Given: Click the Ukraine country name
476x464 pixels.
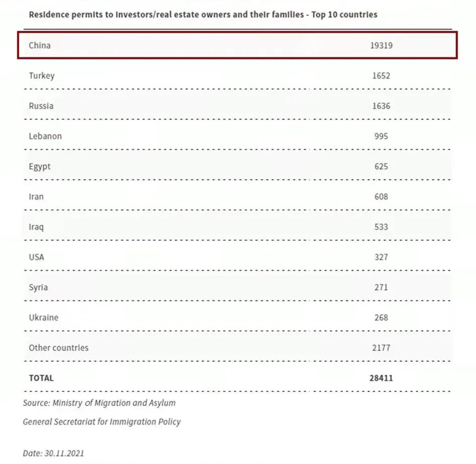Looking at the screenshot, I should (43, 317).
